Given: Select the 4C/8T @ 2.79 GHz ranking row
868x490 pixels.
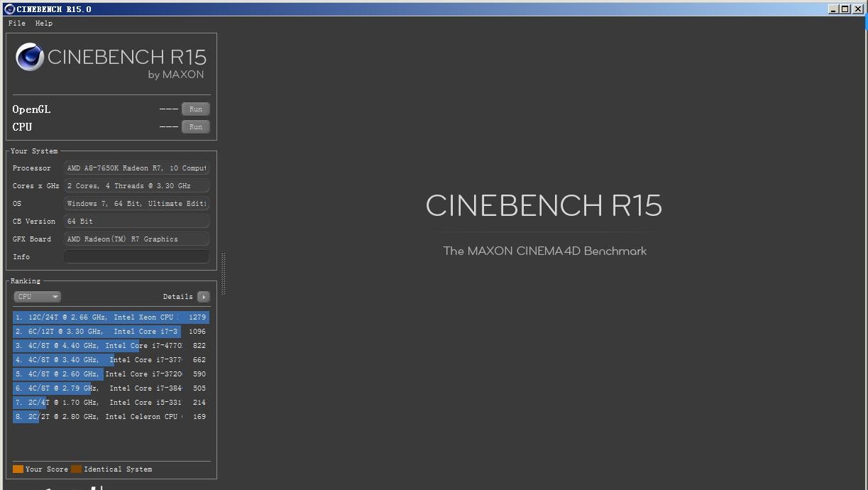Looking at the screenshot, I should (x=111, y=388).
